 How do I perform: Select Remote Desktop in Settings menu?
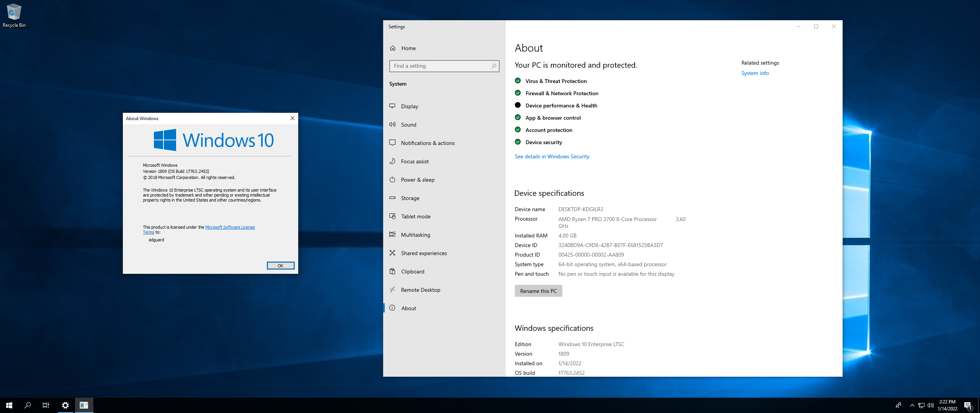444,290
